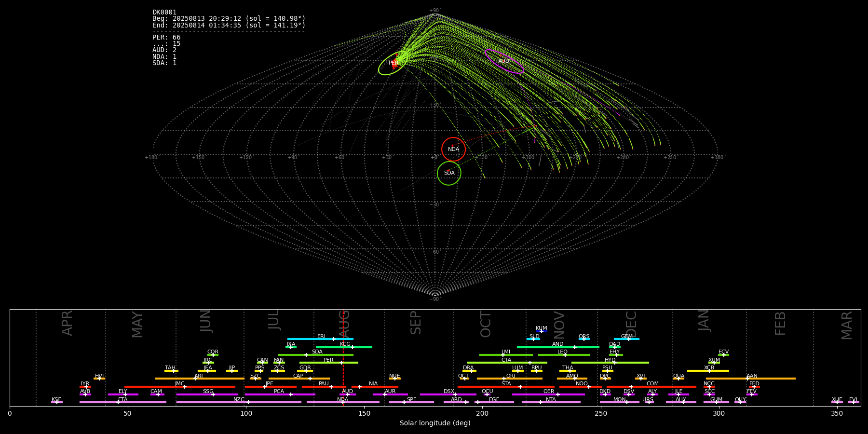Click the ...: 15 sporadic count entry
The image size is (868, 434).
click(x=166, y=44)
